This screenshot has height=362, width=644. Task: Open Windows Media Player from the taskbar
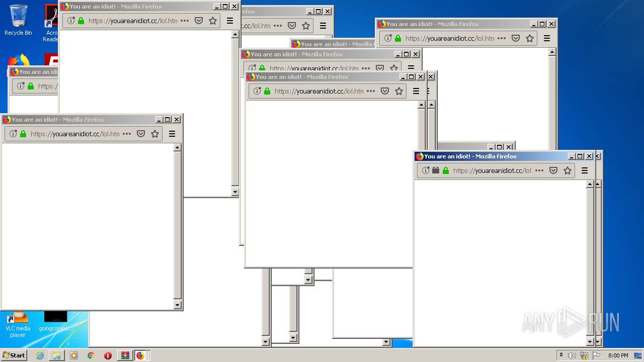click(x=74, y=355)
